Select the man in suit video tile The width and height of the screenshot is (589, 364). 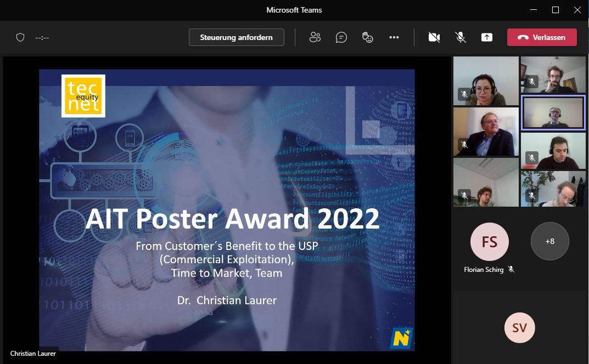point(486,132)
